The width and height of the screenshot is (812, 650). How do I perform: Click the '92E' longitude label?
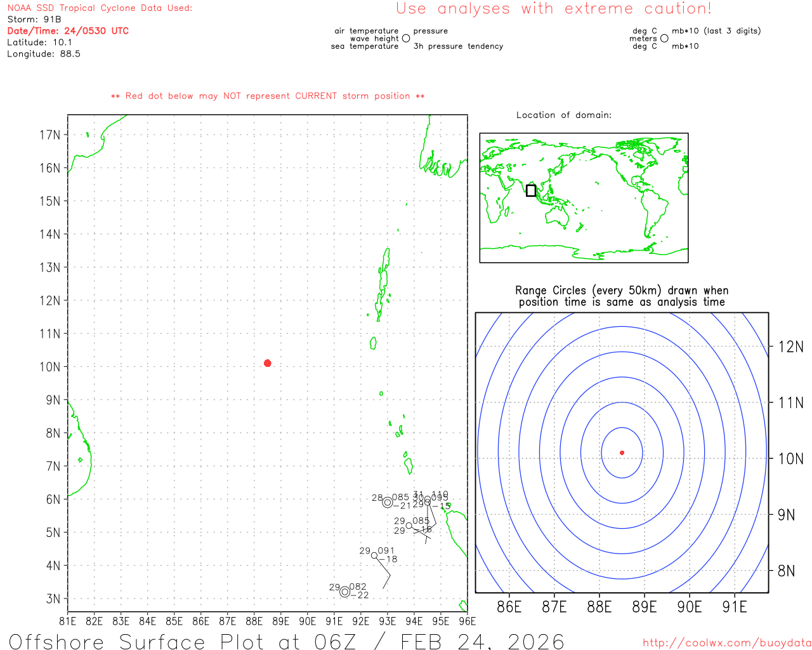click(x=361, y=621)
